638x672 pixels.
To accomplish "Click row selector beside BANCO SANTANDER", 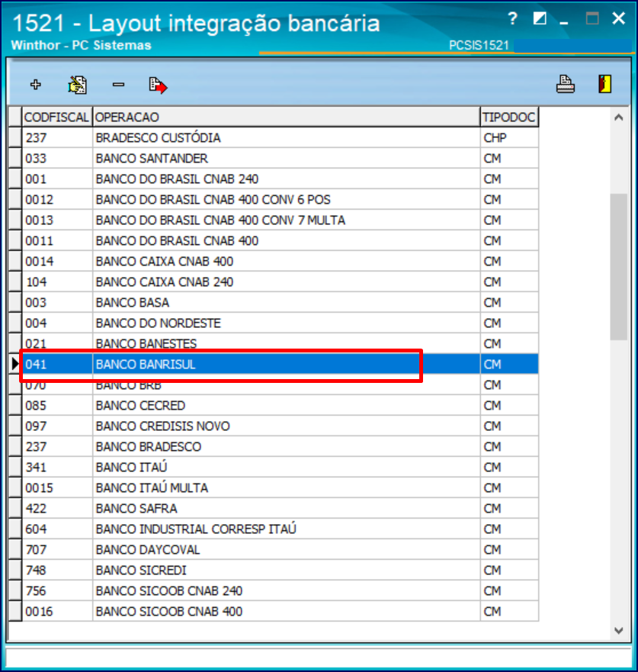I will click(15, 159).
